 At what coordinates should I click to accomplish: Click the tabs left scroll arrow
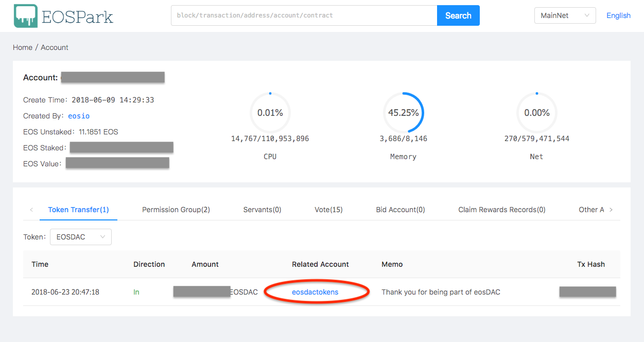click(31, 210)
